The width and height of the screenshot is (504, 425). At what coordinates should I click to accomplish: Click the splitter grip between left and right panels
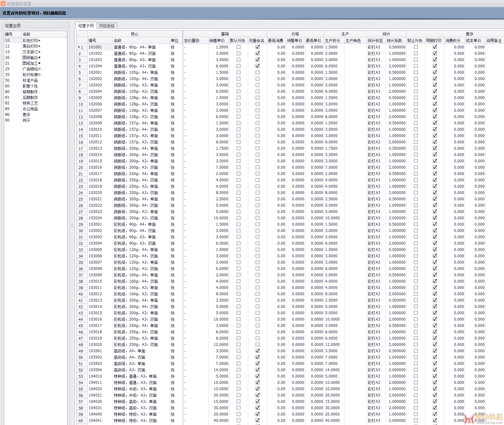[x=72, y=226]
